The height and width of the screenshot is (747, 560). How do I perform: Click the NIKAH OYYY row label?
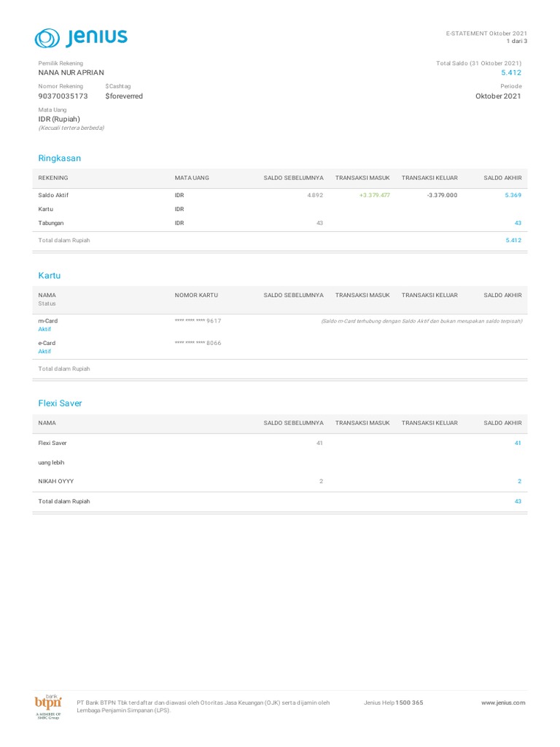click(56, 481)
